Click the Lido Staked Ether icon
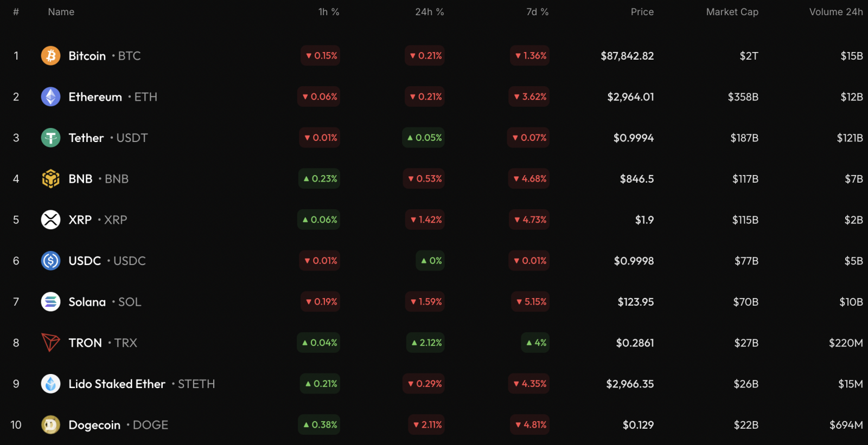Image resolution: width=868 pixels, height=445 pixels. [x=50, y=384]
